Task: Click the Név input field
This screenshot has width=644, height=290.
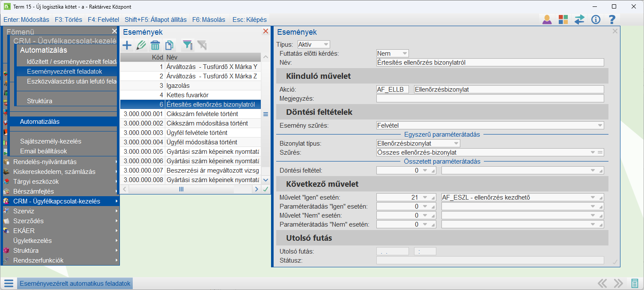Action: point(490,63)
